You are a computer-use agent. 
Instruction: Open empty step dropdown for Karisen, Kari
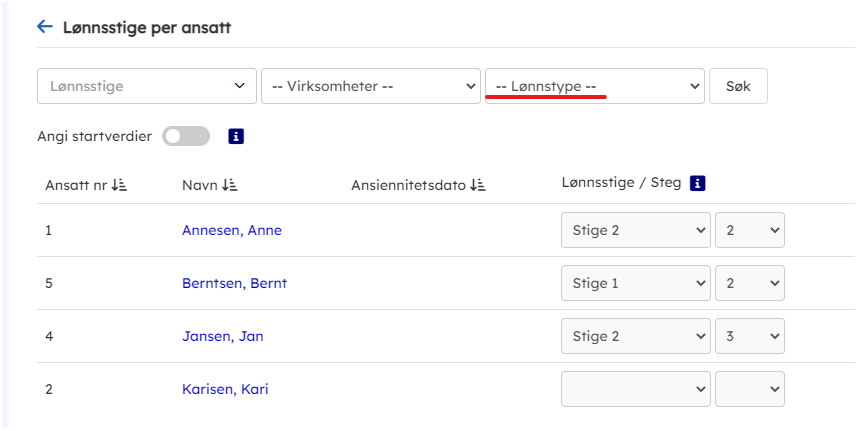pos(750,389)
